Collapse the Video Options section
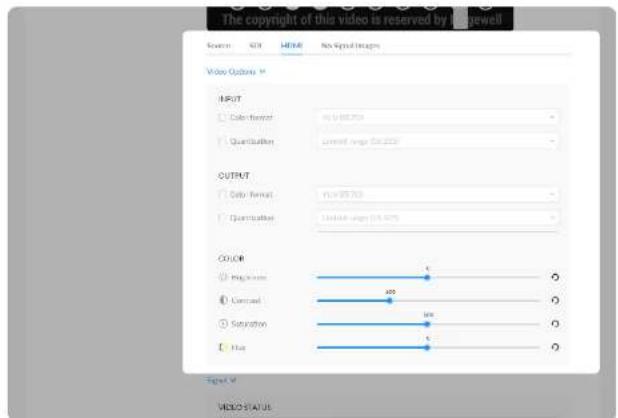The image size is (618, 418). [236, 72]
